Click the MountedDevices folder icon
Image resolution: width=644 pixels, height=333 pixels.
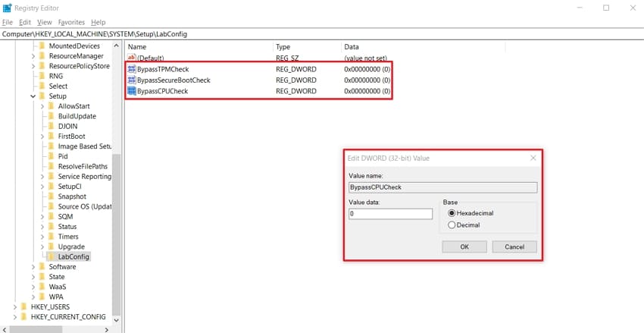click(x=42, y=46)
